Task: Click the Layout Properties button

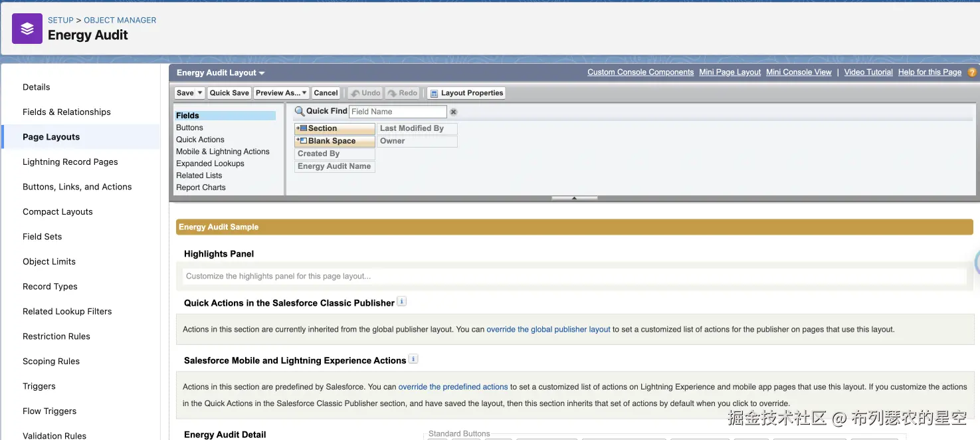Action: click(x=466, y=93)
